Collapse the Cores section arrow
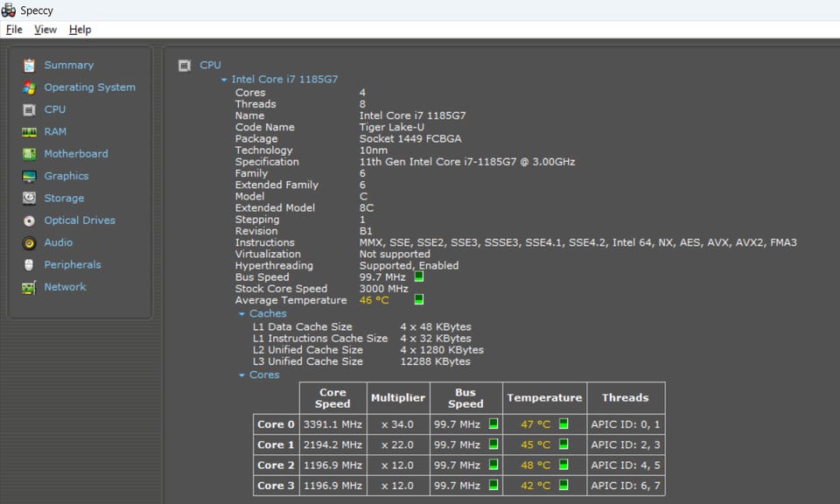The width and height of the screenshot is (840, 504). pyautogui.click(x=241, y=375)
